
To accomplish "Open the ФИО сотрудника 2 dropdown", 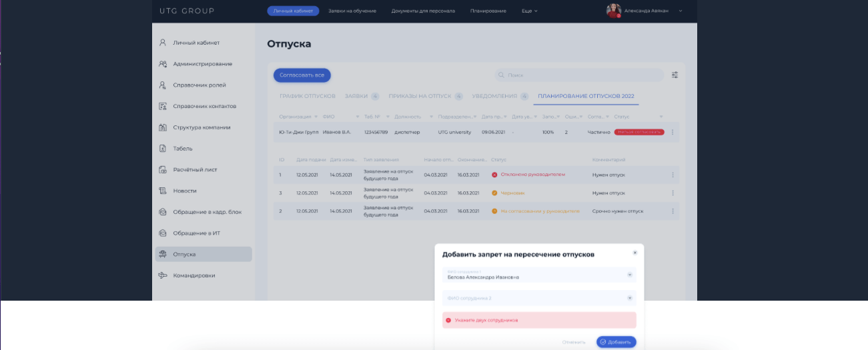I will (x=629, y=298).
